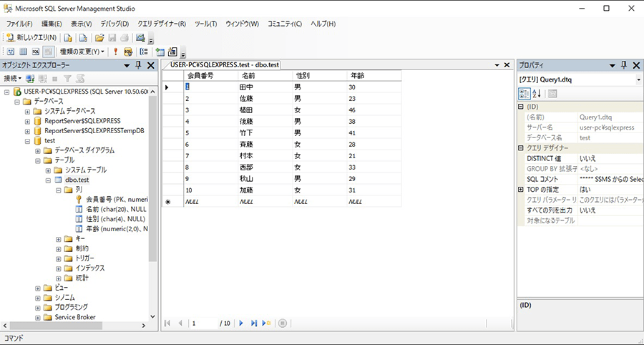Open the 編集(E) menu
The image size is (644, 345).
click(52, 24)
